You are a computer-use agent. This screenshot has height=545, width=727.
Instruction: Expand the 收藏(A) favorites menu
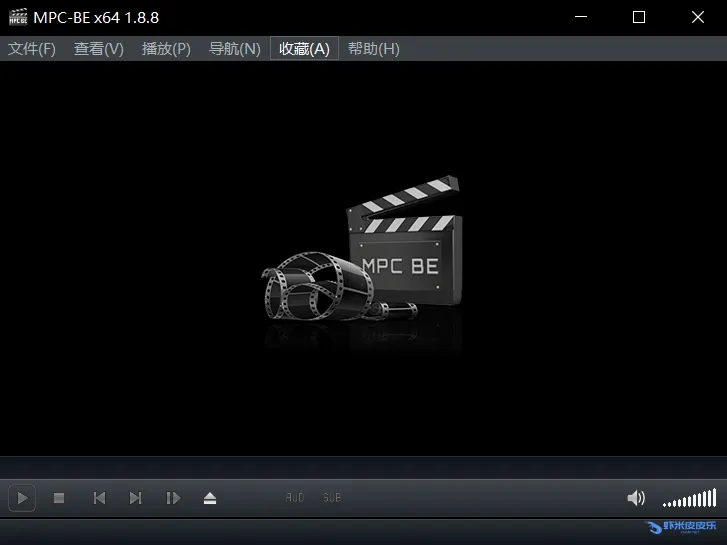point(304,49)
